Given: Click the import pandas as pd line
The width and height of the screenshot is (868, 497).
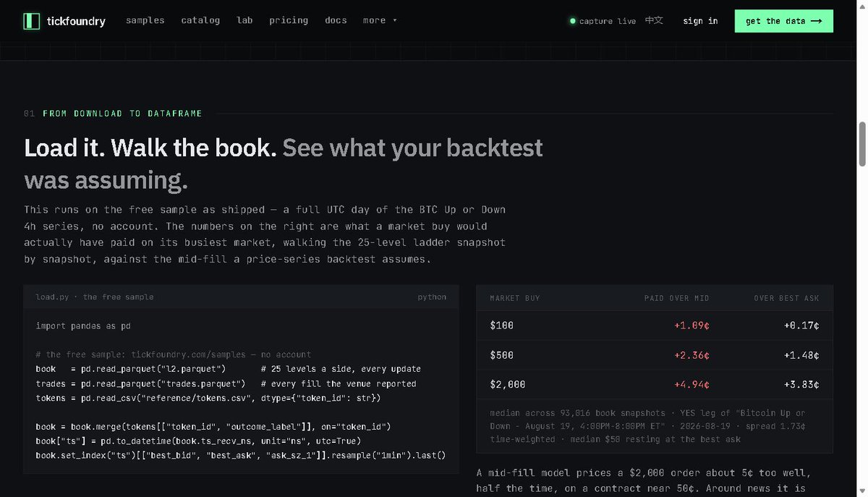Looking at the screenshot, I should [83, 326].
